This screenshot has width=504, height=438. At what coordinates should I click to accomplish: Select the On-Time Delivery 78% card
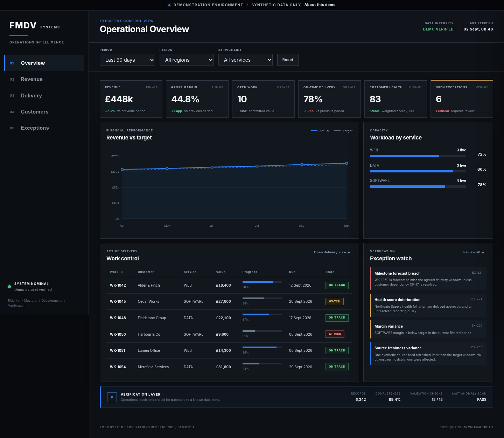(x=329, y=99)
